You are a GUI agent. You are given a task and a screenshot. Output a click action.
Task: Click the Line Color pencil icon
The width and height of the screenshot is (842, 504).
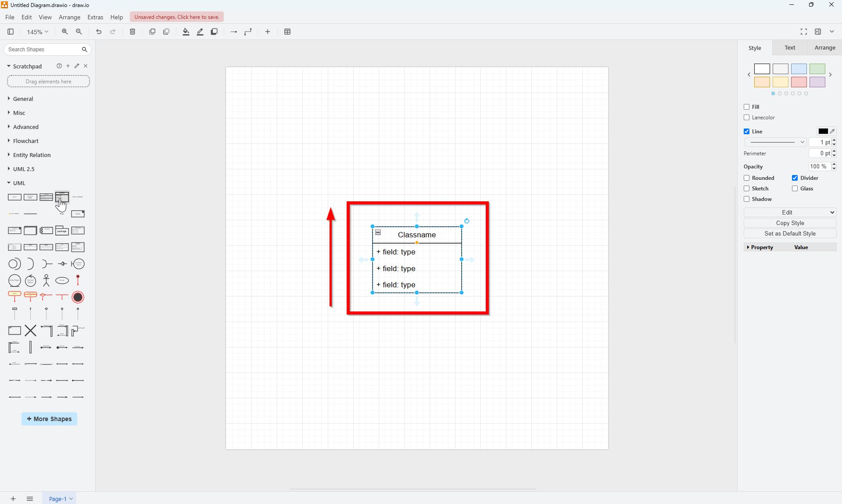pyautogui.click(x=832, y=131)
